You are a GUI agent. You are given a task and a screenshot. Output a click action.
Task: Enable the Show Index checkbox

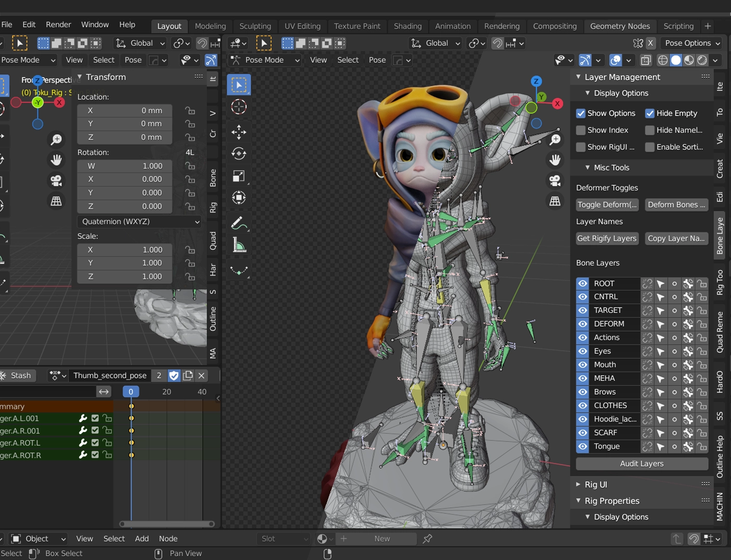[x=581, y=130]
